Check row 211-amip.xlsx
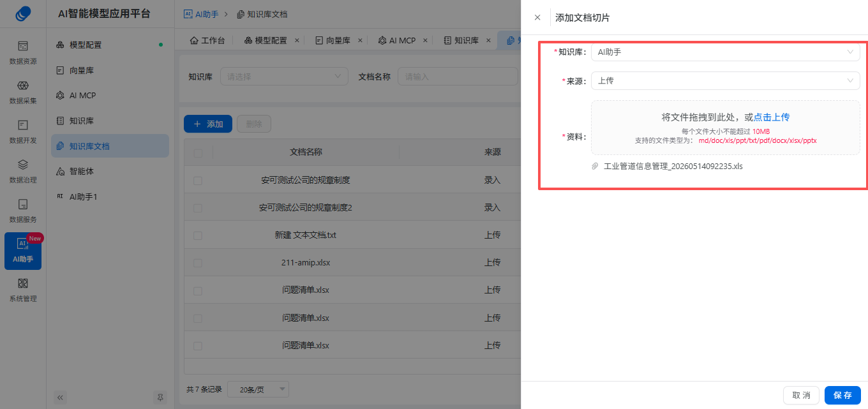The width and height of the screenshot is (868, 409). [x=198, y=263]
